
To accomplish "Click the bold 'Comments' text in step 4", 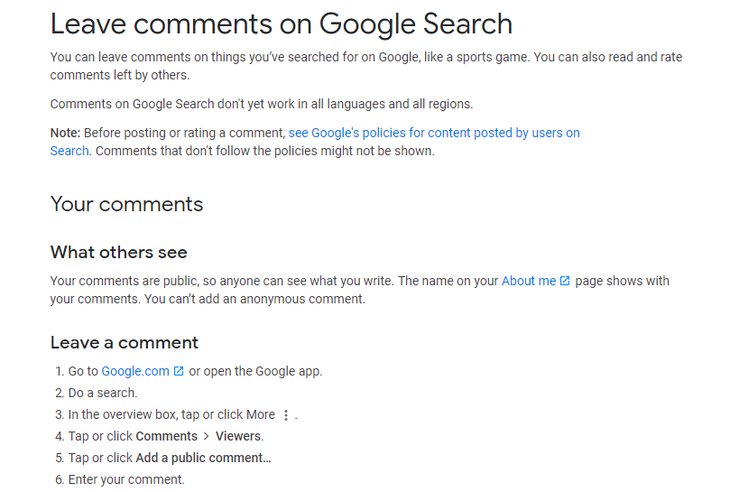I will click(167, 436).
